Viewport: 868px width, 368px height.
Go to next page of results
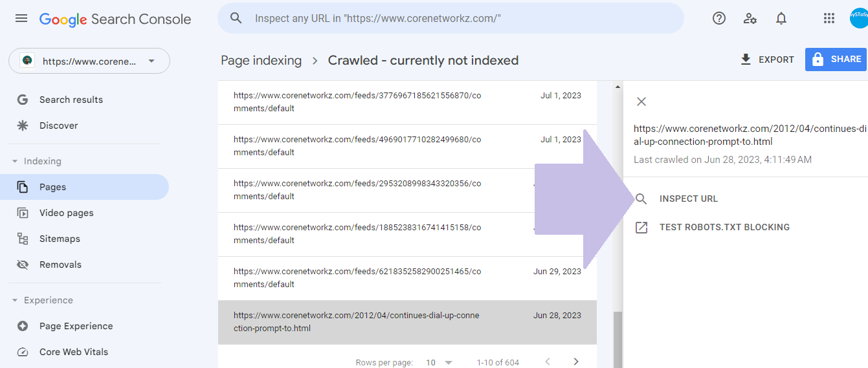576,362
